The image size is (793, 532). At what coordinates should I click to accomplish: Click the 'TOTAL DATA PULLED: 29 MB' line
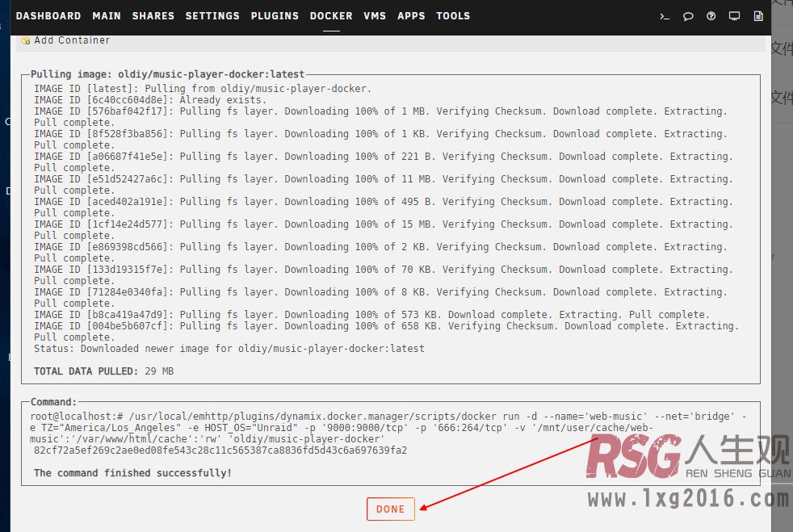103,371
